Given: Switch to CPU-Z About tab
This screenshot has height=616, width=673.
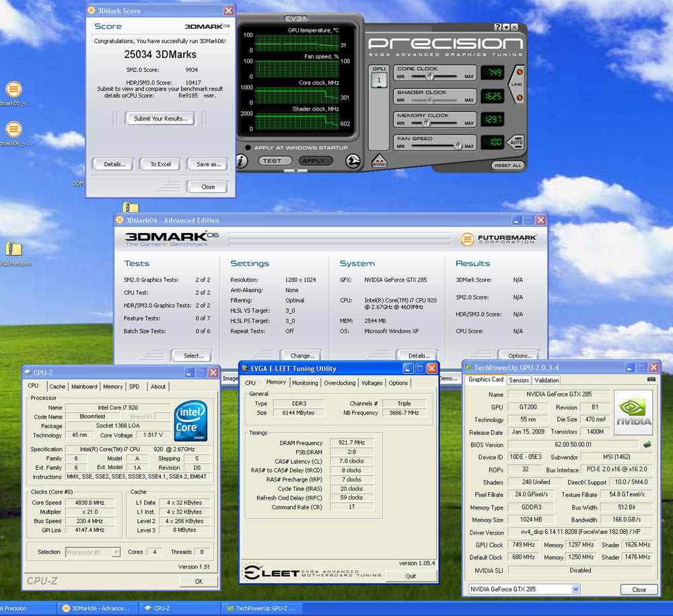Looking at the screenshot, I should pyautogui.click(x=158, y=386).
